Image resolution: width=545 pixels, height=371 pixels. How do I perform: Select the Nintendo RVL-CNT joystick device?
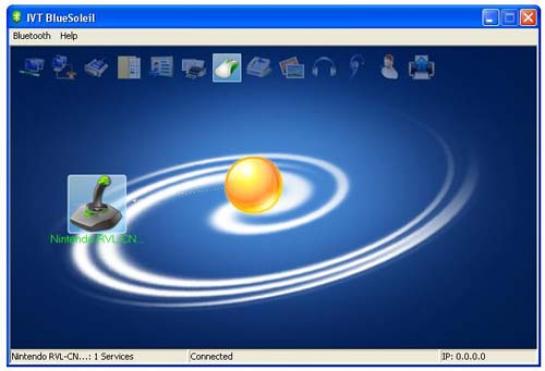point(97,204)
